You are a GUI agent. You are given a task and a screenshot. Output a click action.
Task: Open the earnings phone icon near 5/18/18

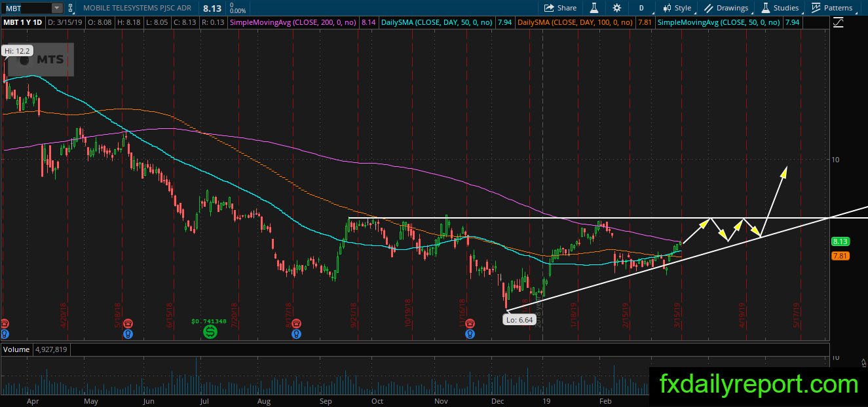tap(127, 323)
